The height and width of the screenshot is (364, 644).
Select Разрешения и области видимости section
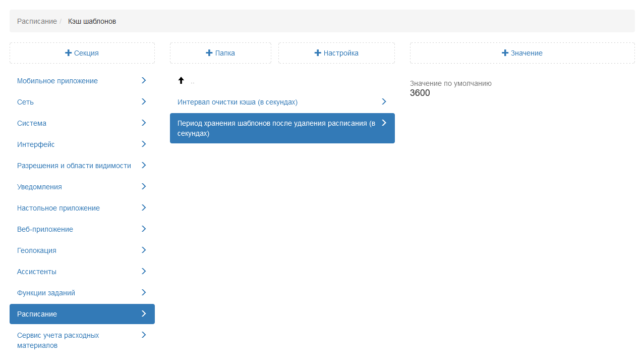(x=74, y=166)
